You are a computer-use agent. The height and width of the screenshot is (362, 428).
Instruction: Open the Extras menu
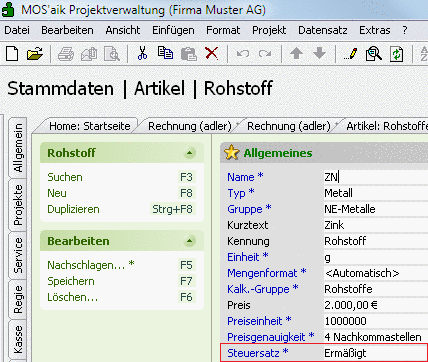(375, 30)
